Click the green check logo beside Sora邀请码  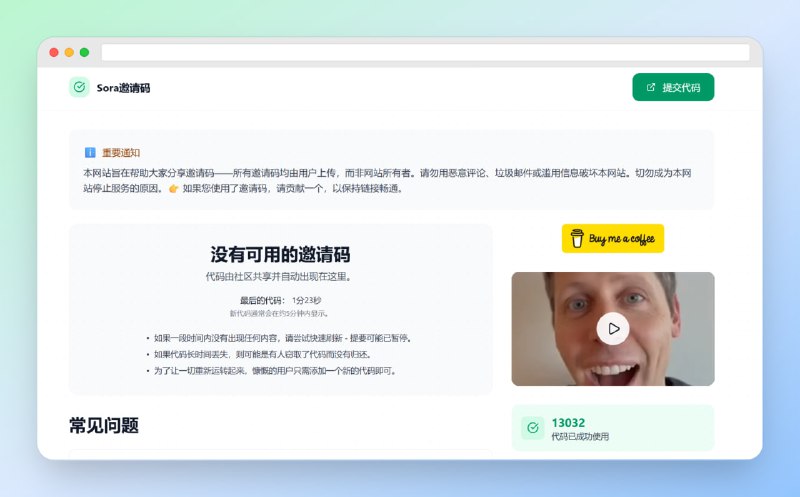click(80, 88)
